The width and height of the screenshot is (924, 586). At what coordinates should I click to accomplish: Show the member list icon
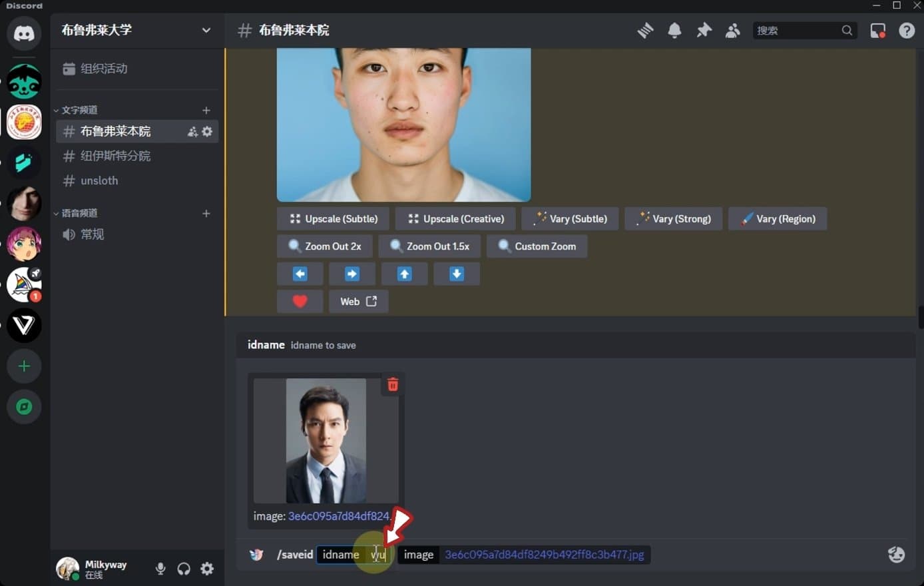pyautogui.click(x=732, y=30)
